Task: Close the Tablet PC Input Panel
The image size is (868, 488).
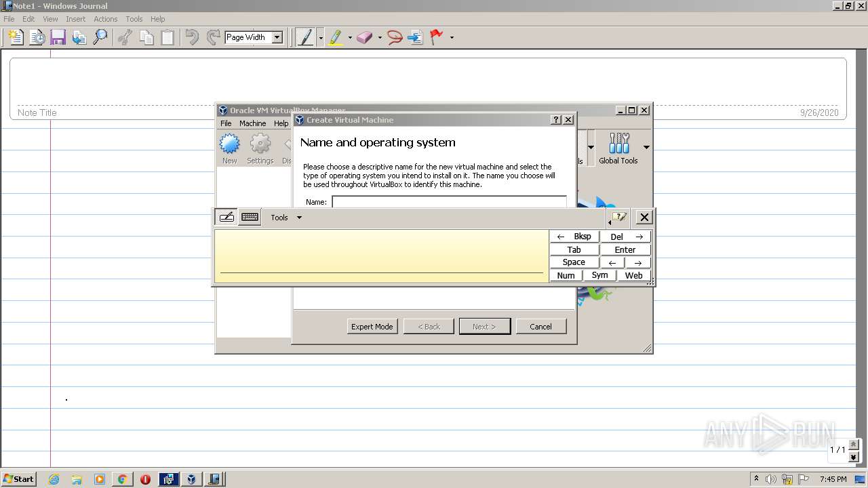Action: pyautogui.click(x=644, y=217)
